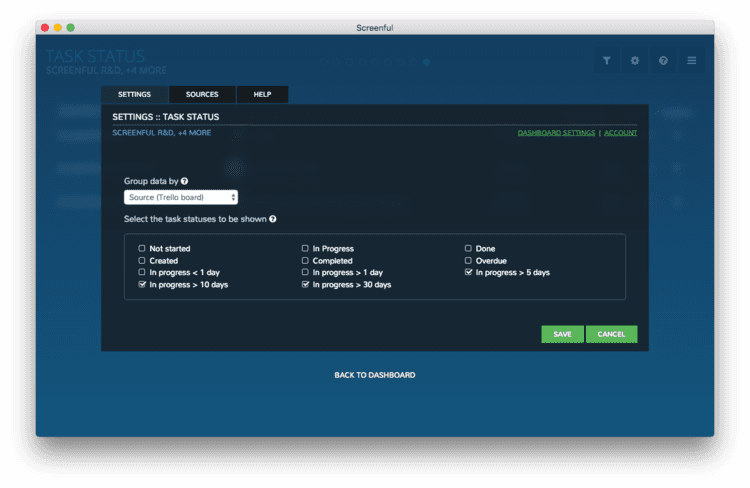This screenshot has width=750, height=488.
Task: Open the filter funnel icon
Action: [607, 60]
